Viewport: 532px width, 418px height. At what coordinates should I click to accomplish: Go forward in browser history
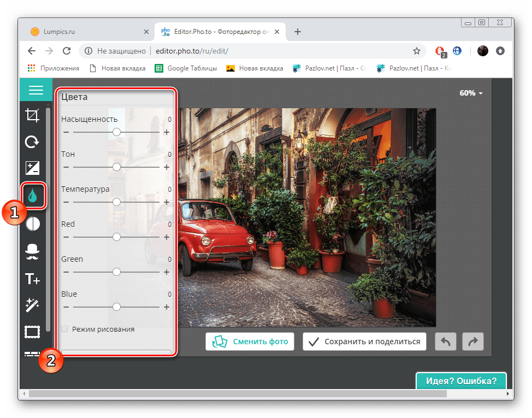[x=49, y=51]
